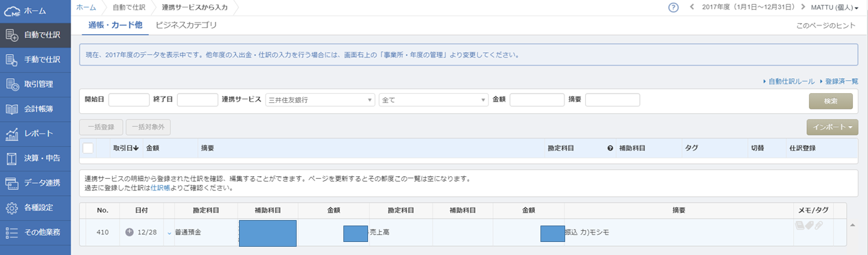Image resolution: width=868 pixels, height=255 pixels.
Task: Switch to ビジネスカテゴリ tab
Action: (x=186, y=25)
